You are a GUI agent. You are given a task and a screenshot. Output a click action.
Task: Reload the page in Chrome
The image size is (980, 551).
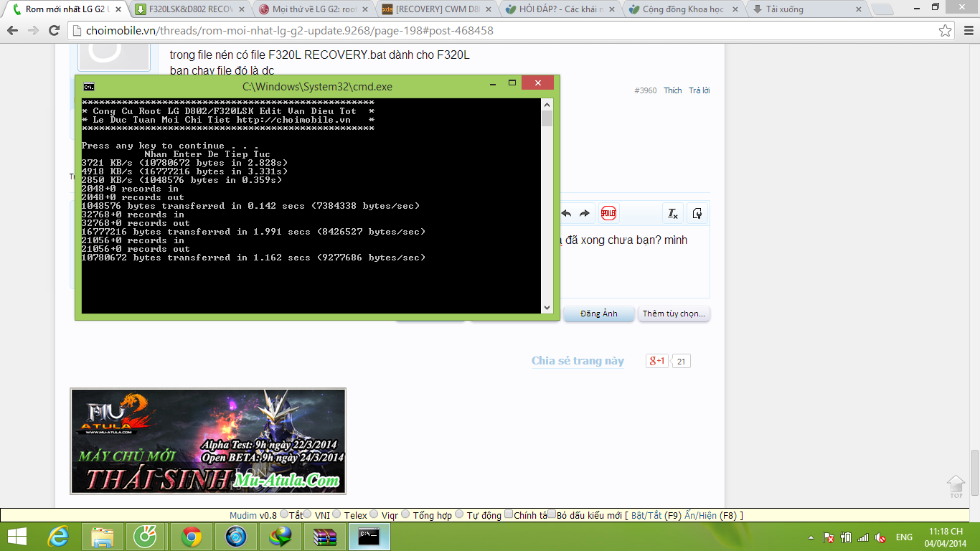pos(54,31)
